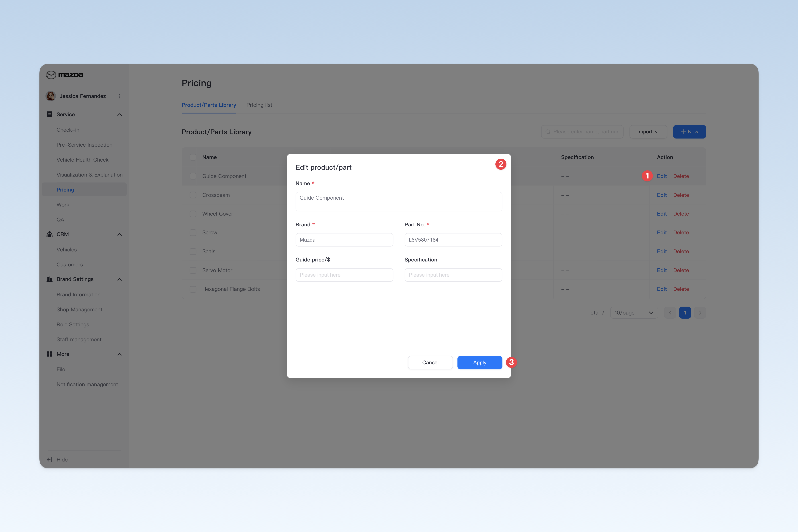The height and width of the screenshot is (532, 798).
Task: Open Staff management in sidebar
Action: pyautogui.click(x=79, y=339)
